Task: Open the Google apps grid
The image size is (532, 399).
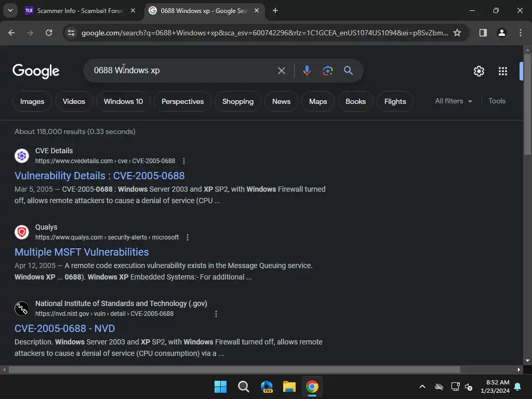Action: coord(502,71)
